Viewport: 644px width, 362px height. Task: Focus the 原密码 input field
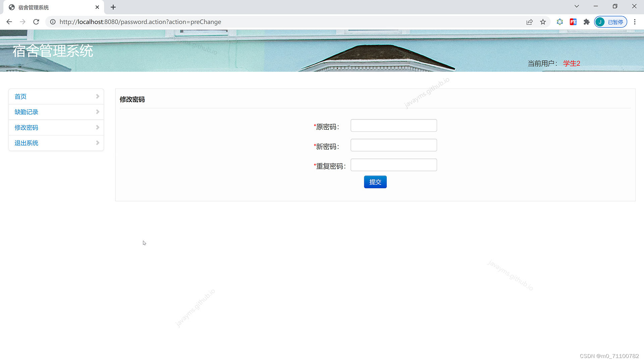tap(393, 126)
